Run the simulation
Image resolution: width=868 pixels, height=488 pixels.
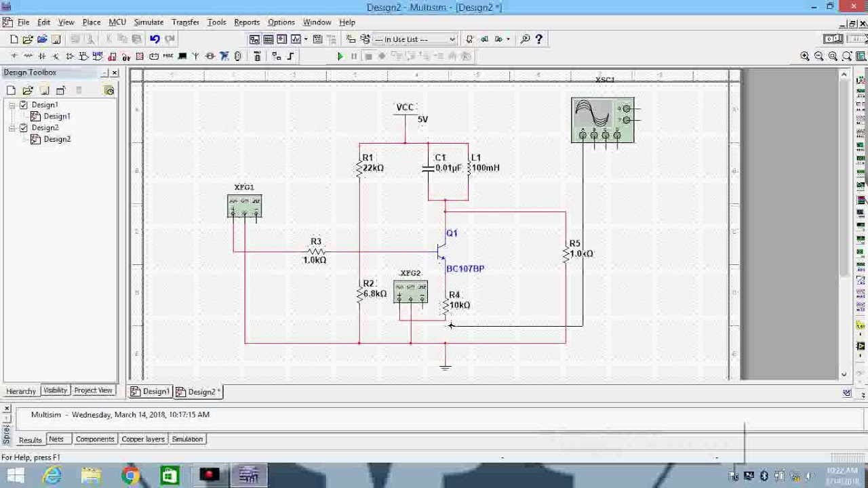[340, 56]
